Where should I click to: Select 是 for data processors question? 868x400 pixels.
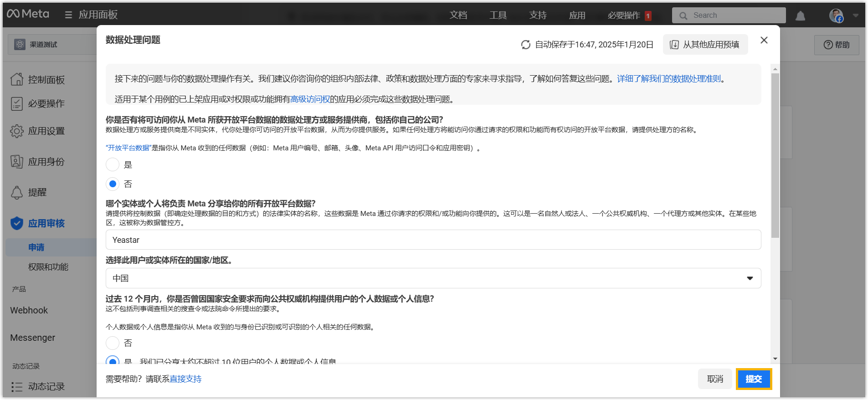(x=113, y=164)
